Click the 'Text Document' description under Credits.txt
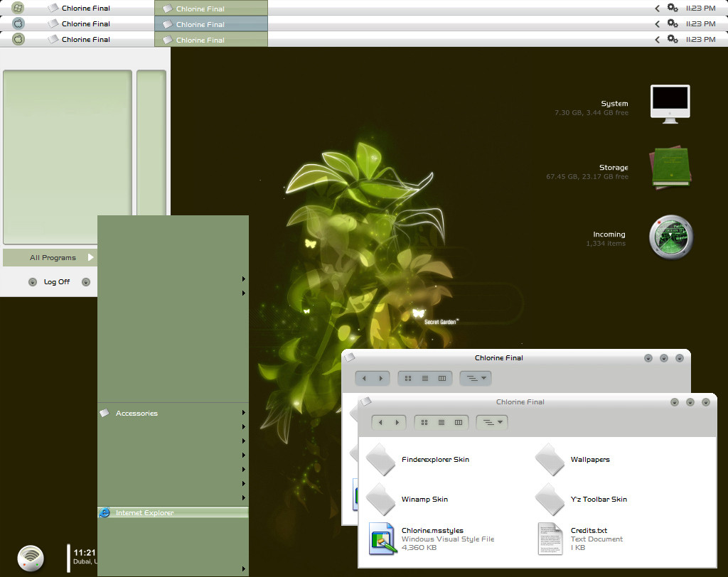Image resolution: width=728 pixels, height=577 pixels. 596,539
